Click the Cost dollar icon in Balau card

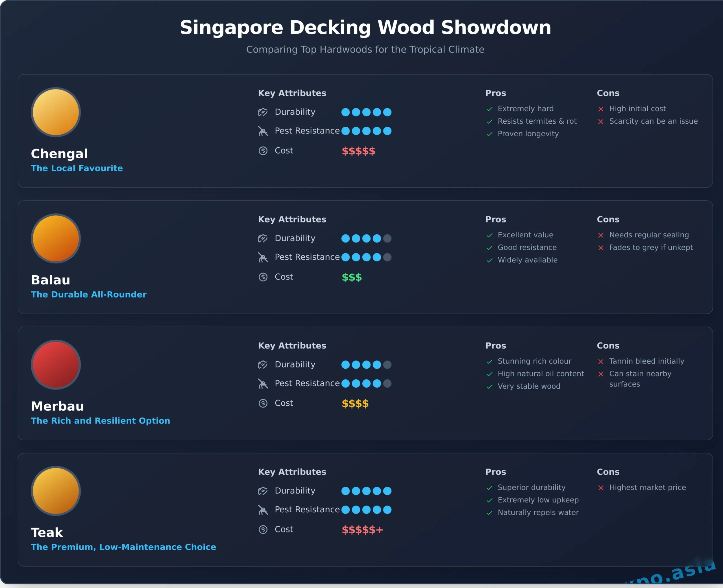pyautogui.click(x=263, y=277)
